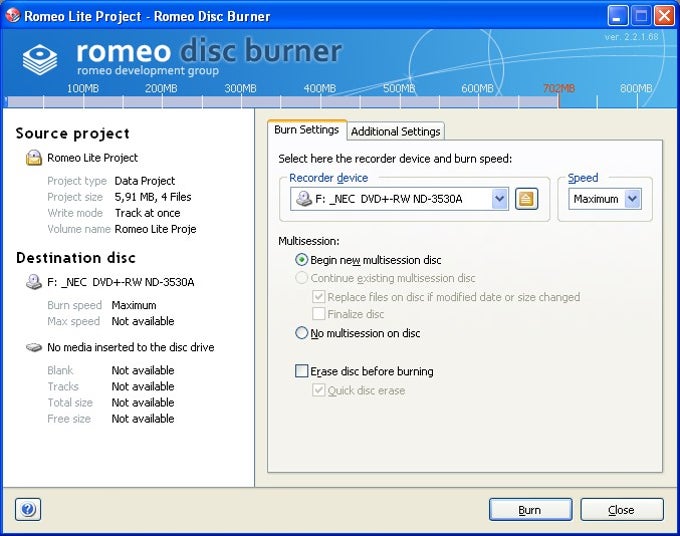The height and width of the screenshot is (536, 680).
Task: Expand the Recorder device dropdown arrow
Action: coord(500,199)
